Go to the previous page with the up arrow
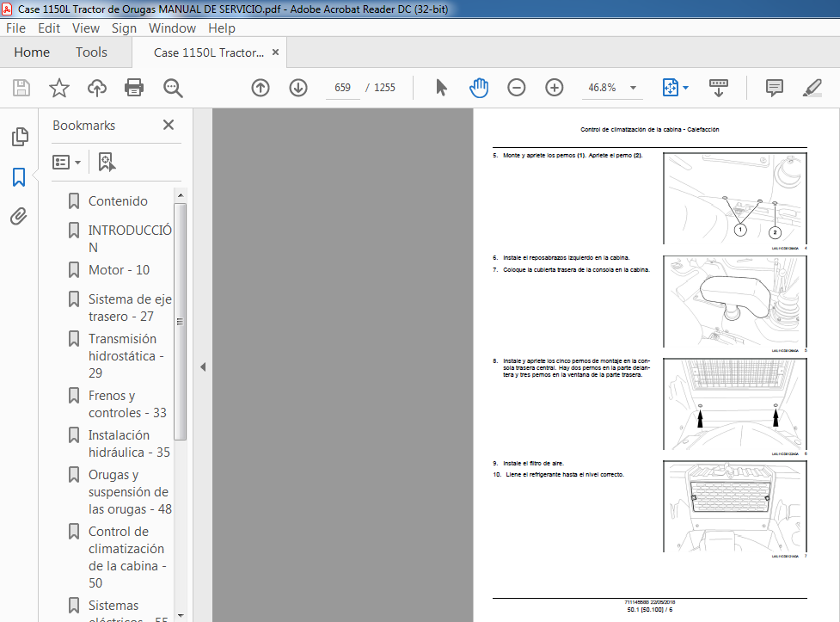 (261, 88)
